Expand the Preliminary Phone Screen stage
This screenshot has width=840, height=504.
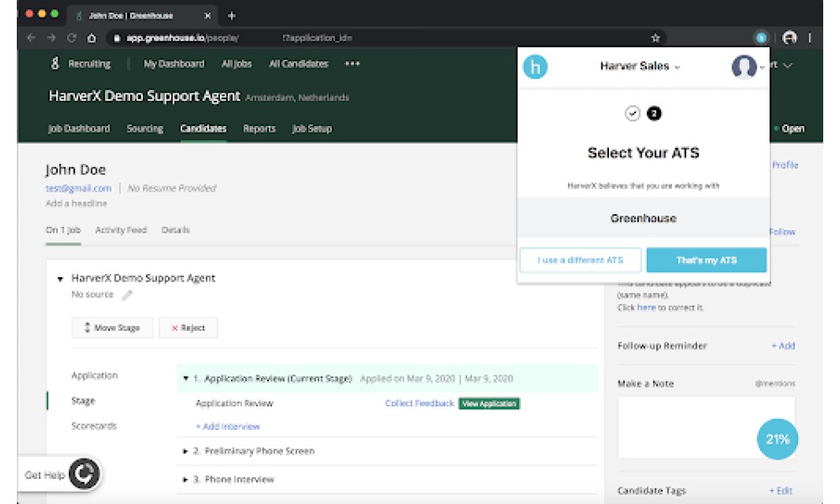point(186,452)
